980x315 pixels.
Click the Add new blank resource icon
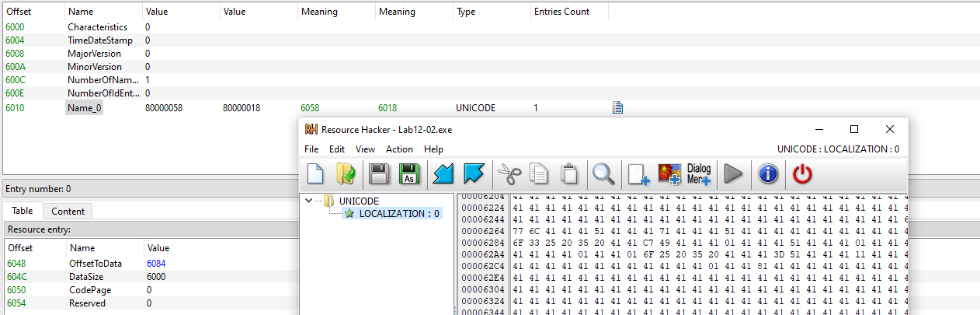(638, 174)
